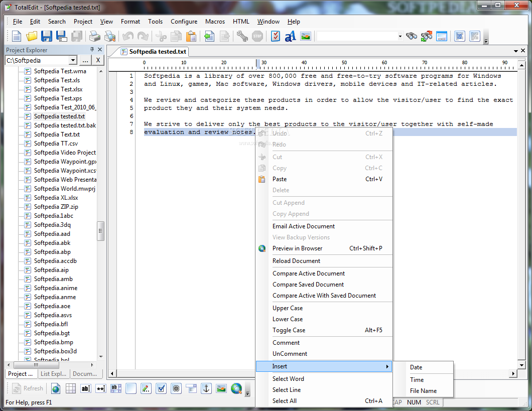Click the pencil edit icon in HTML toolbar
This screenshot has height=411, width=532.
[146, 388]
